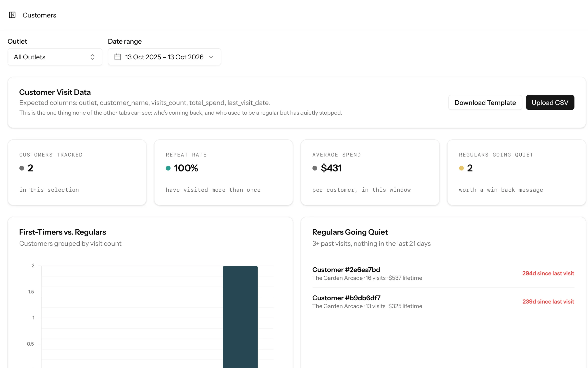This screenshot has height=368, width=588.
Task: Select the Customers page title
Action: (x=39, y=15)
